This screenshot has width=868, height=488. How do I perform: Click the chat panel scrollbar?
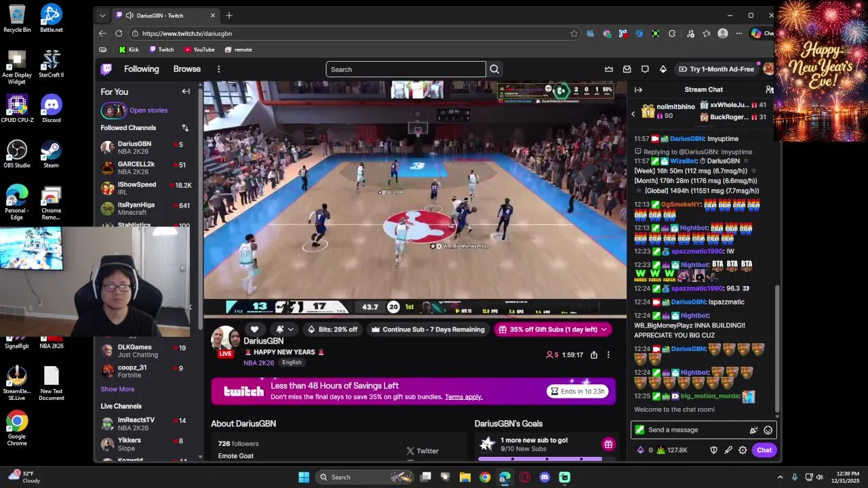click(777, 348)
